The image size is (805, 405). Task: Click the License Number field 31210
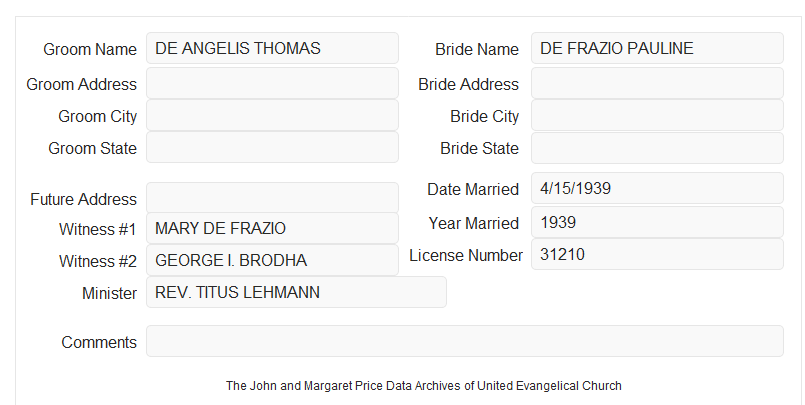coord(657,254)
